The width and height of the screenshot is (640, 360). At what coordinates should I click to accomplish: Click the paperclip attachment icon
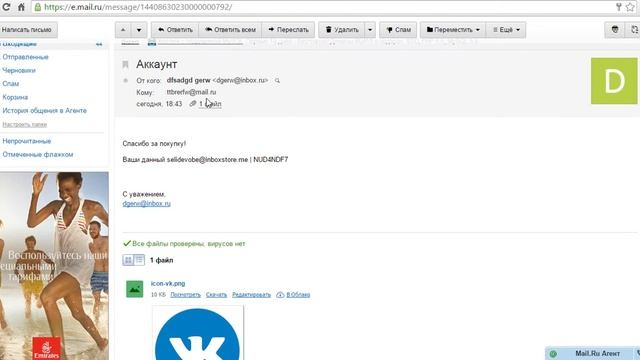(x=193, y=104)
